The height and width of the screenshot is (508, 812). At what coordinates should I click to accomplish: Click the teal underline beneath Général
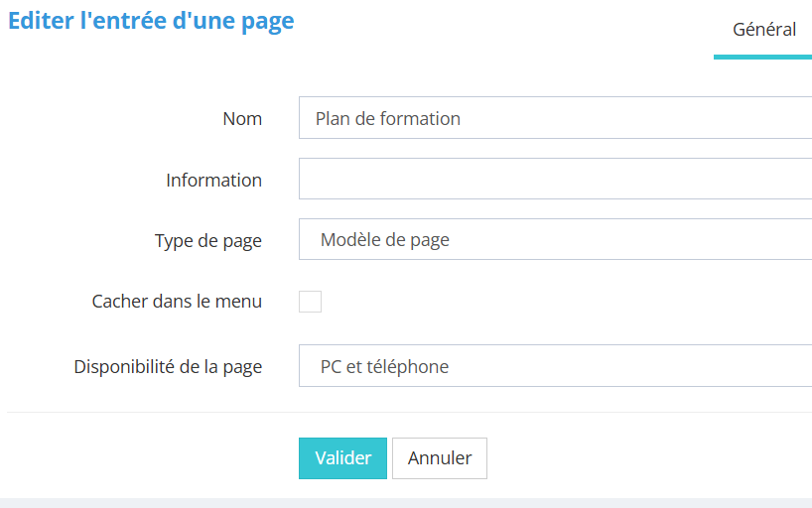pyautogui.click(x=762, y=57)
